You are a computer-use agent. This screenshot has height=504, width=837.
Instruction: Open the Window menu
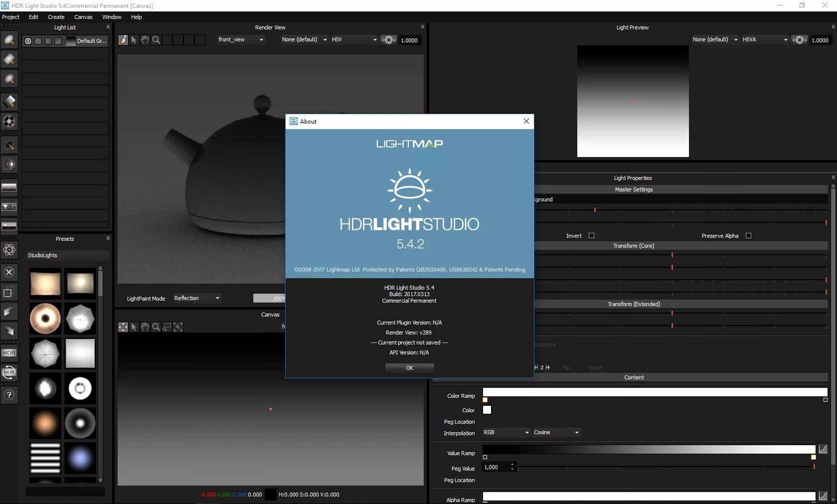click(x=112, y=17)
